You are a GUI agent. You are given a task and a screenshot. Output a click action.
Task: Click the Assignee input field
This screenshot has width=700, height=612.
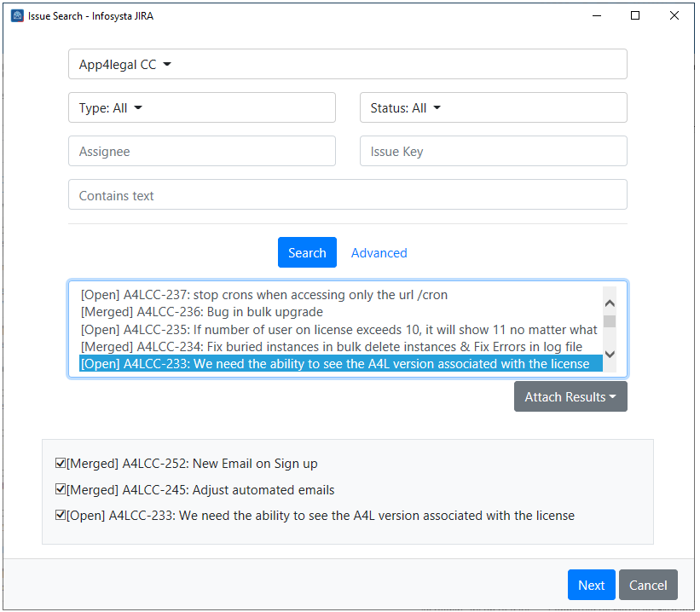coord(201,152)
